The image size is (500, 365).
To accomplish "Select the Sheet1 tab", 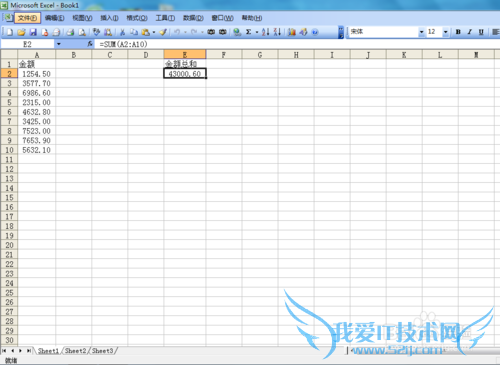I will 48,351.
